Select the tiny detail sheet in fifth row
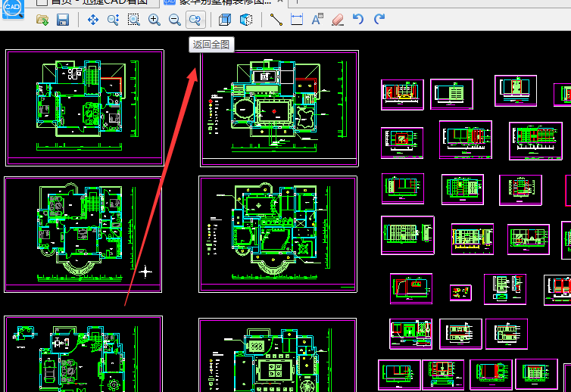The width and height of the screenshot is (571, 392). (x=460, y=293)
